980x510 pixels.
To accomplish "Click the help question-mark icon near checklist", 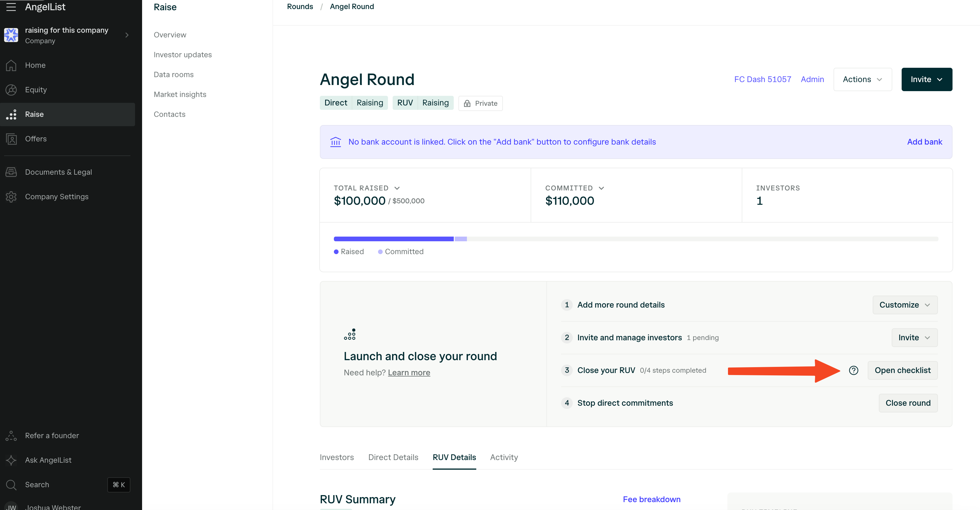I will [853, 371].
